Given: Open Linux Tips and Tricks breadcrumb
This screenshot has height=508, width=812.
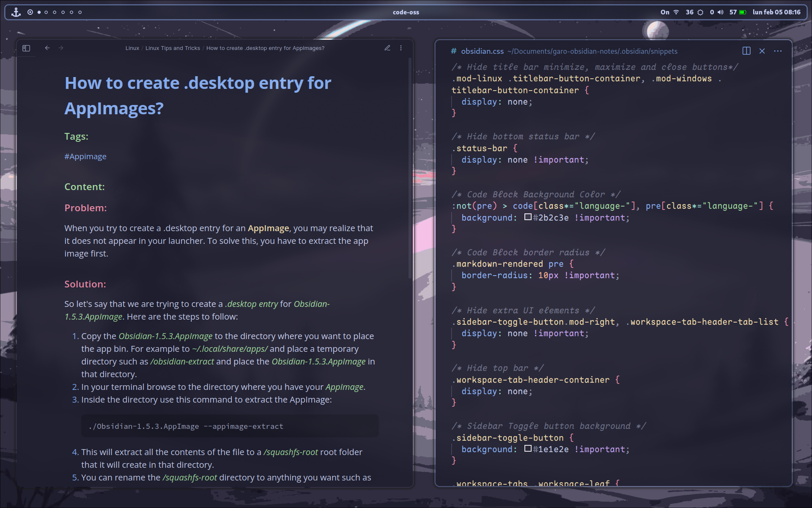Looking at the screenshot, I should 173,48.
